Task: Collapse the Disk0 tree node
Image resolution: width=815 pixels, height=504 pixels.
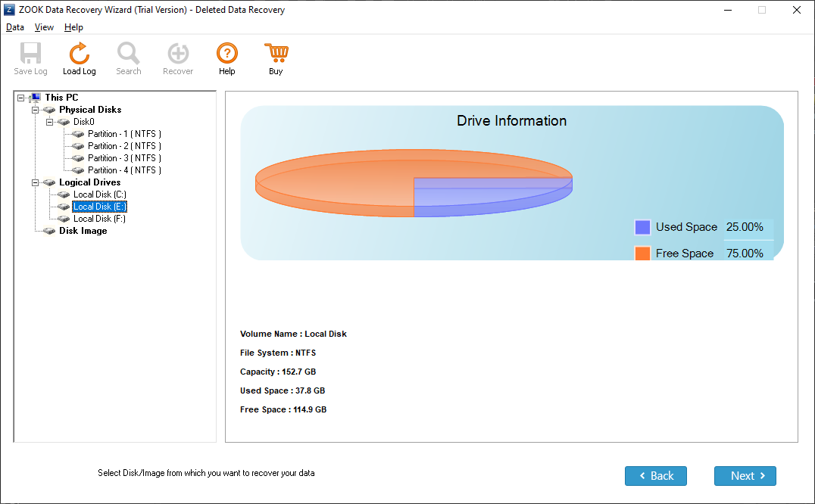Action: click(x=50, y=122)
